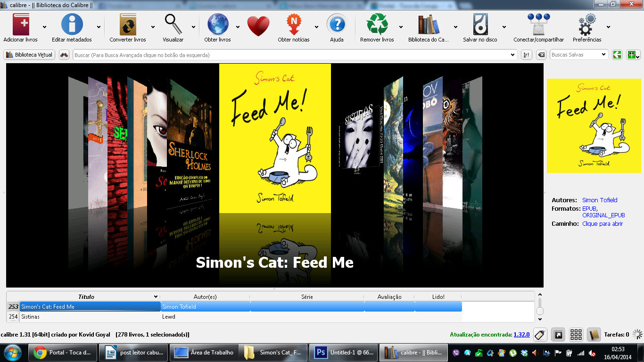This screenshot has height=362, width=644.
Task: Click the Converter livros icon
Action: point(128,25)
